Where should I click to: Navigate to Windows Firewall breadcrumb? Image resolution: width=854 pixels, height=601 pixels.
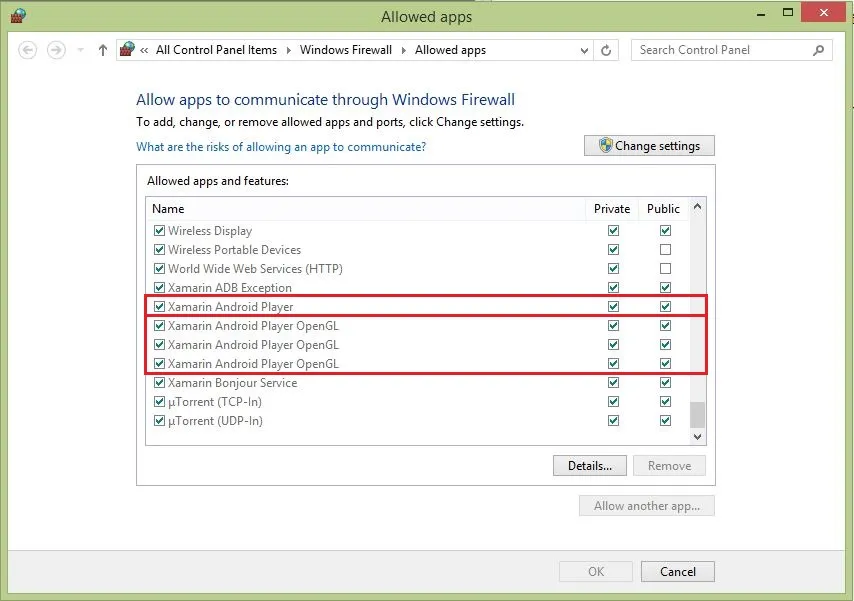[x=346, y=50]
